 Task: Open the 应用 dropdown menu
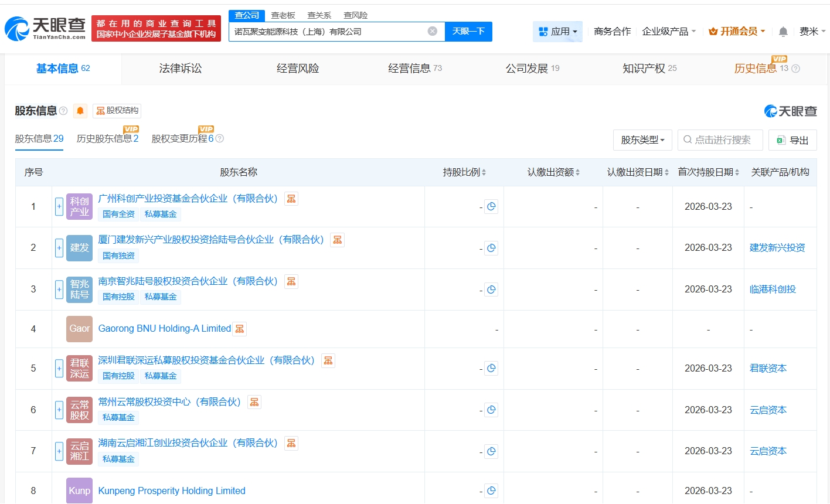tap(557, 32)
